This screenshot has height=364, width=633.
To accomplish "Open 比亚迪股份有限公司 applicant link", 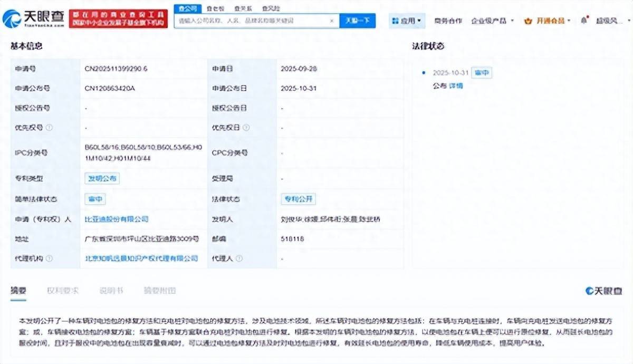I will coord(117,219).
